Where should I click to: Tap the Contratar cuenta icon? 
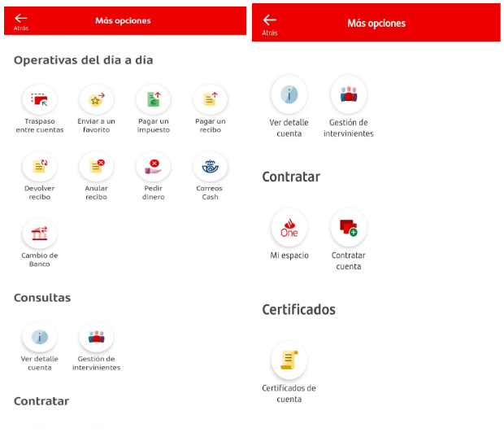tap(349, 229)
